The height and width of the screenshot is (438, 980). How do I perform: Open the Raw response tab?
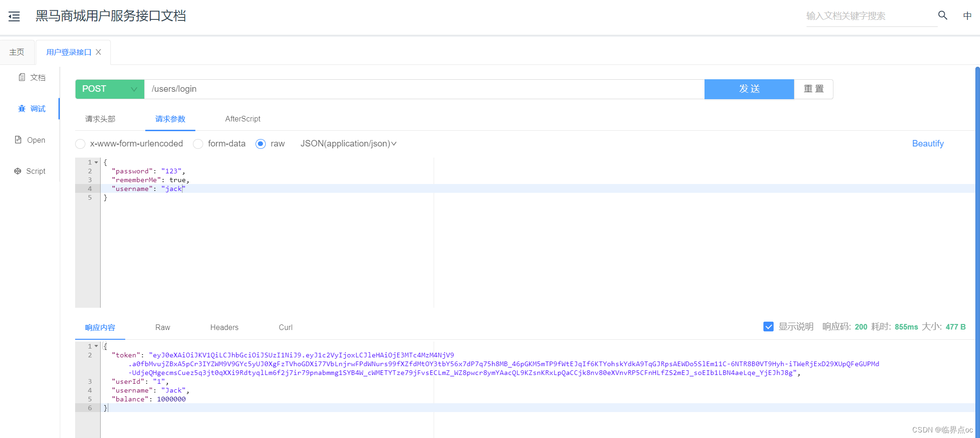(x=163, y=327)
